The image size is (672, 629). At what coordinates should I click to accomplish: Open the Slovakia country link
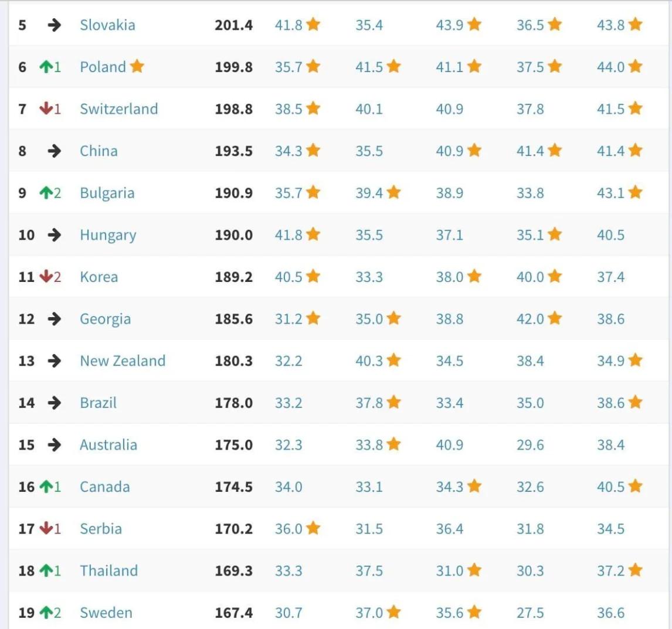tap(107, 25)
